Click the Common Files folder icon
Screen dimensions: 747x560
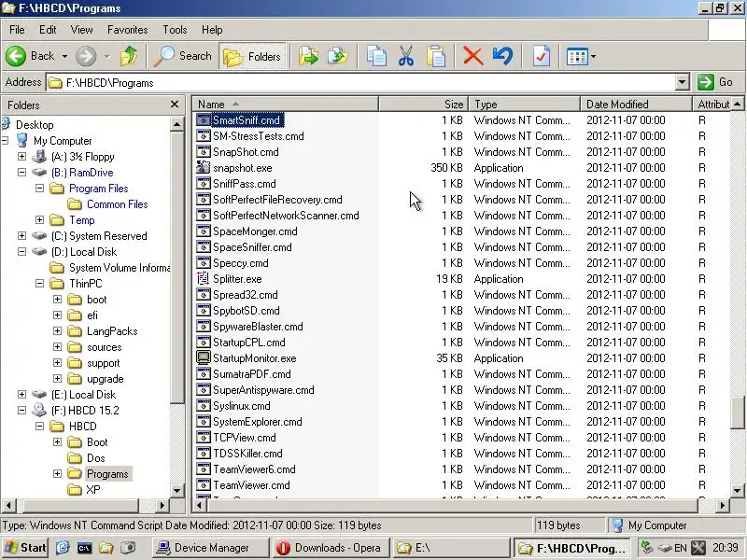pos(75,203)
